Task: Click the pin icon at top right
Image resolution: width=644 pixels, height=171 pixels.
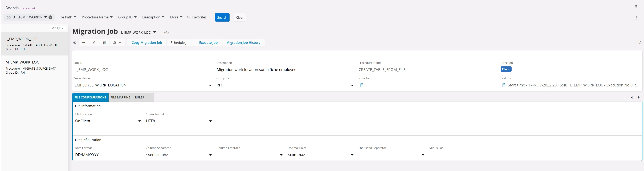Action: coord(636,7)
